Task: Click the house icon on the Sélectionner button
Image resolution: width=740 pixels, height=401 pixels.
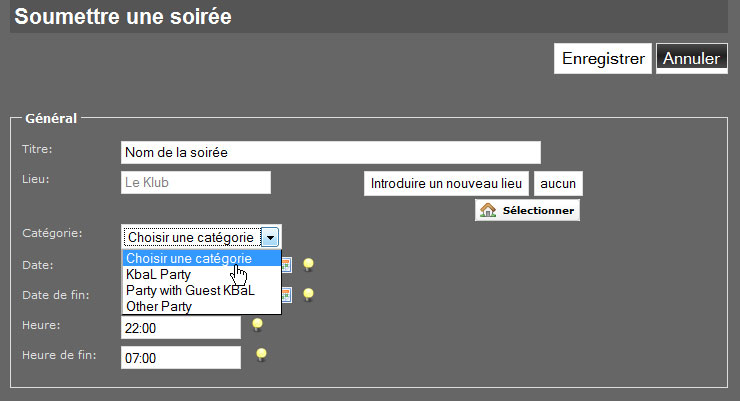Action: (488, 210)
